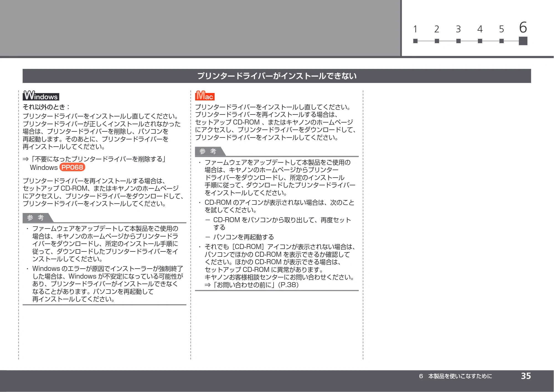Open the PP068 page reference badge
Screen dimensions: 554x392
point(72,167)
